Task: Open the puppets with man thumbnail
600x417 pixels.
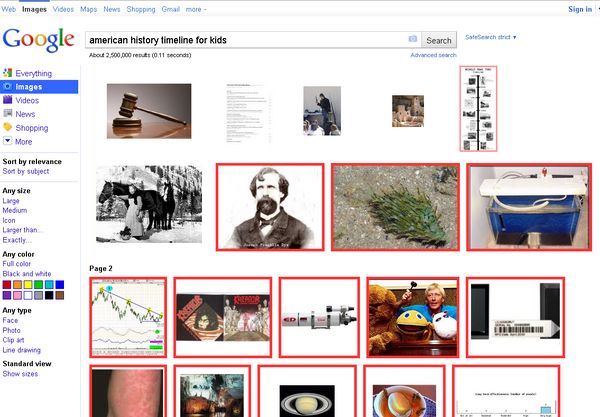Action: pos(412,318)
